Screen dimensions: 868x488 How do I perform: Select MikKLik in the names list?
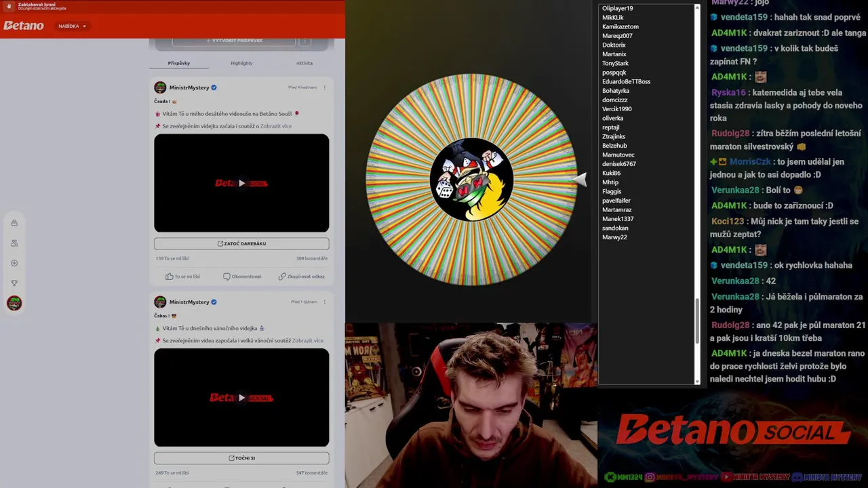tap(613, 18)
